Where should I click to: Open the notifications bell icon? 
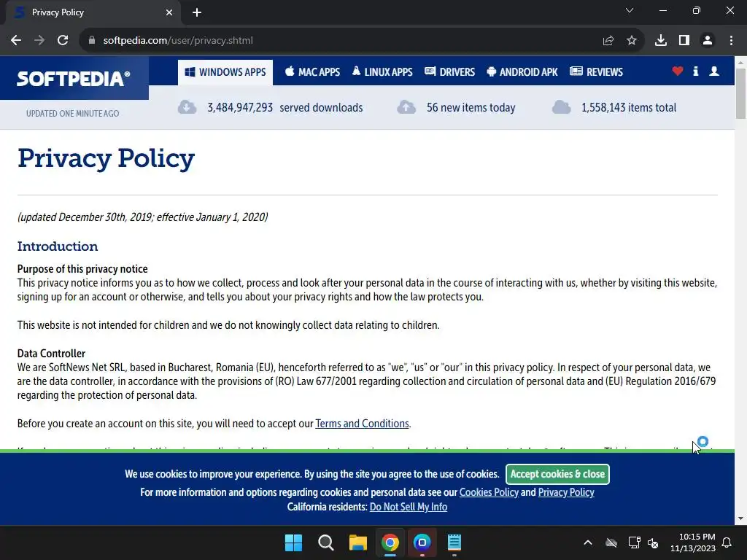(x=727, y=542)
